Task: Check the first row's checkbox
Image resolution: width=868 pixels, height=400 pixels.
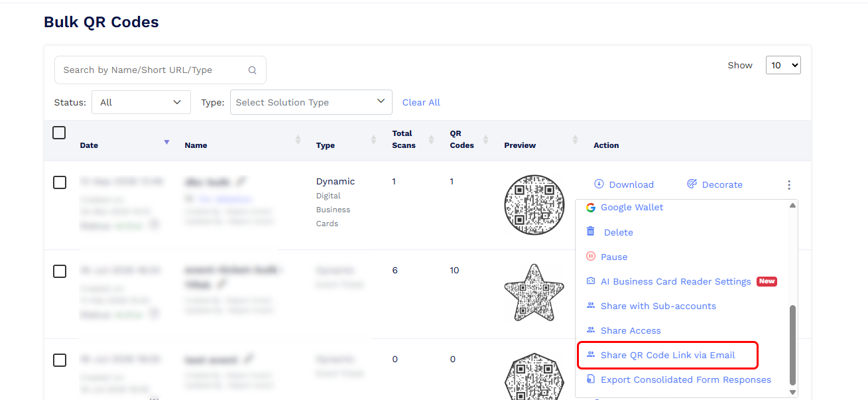Action: 60,182
